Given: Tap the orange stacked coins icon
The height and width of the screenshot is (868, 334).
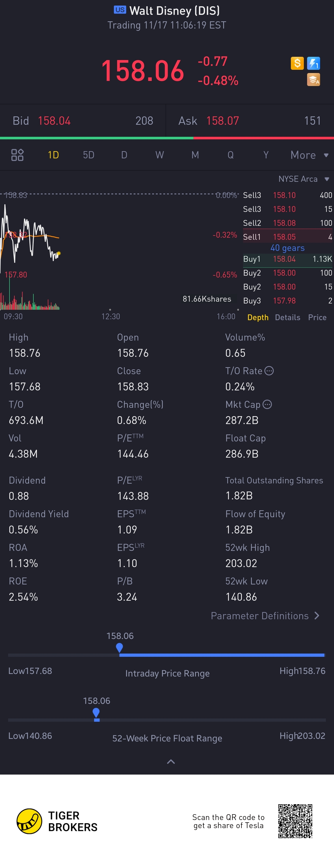Looking at the screenshot, I should click(313, 80).
